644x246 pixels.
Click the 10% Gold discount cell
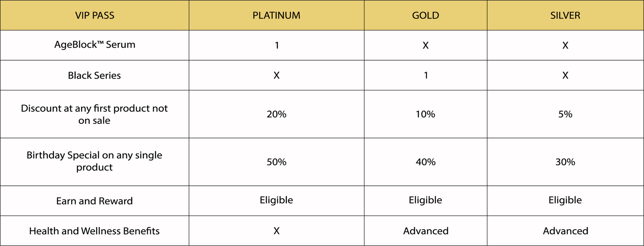click(x=425, y=114)
